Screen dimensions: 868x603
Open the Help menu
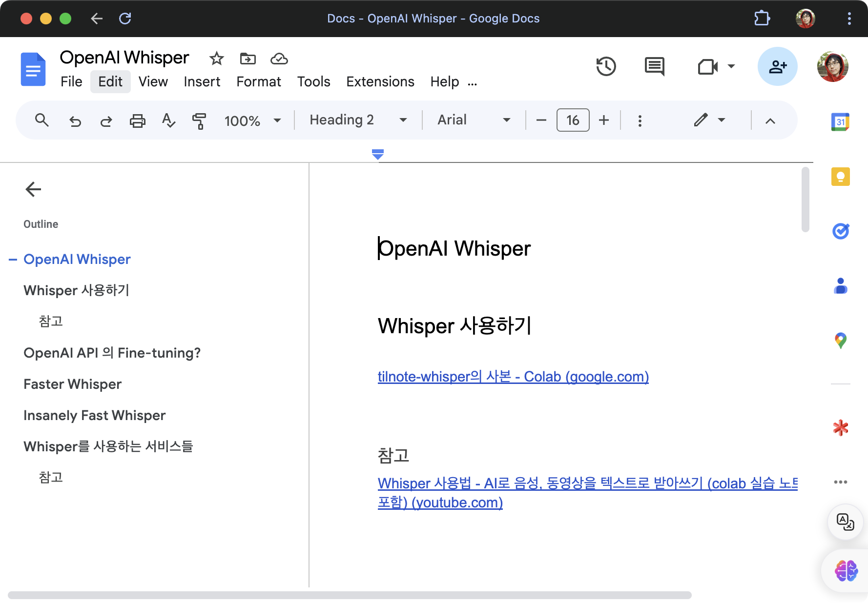click(x=444, y=81)
